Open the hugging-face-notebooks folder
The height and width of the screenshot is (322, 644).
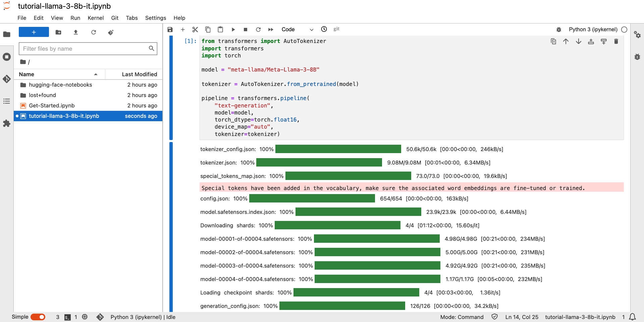click(x=88, y=85)
